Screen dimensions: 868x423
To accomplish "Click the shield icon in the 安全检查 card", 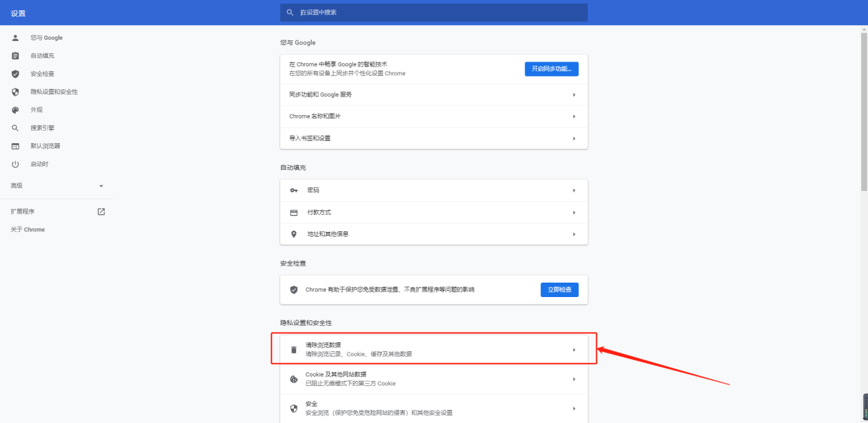I will point(294,290).
